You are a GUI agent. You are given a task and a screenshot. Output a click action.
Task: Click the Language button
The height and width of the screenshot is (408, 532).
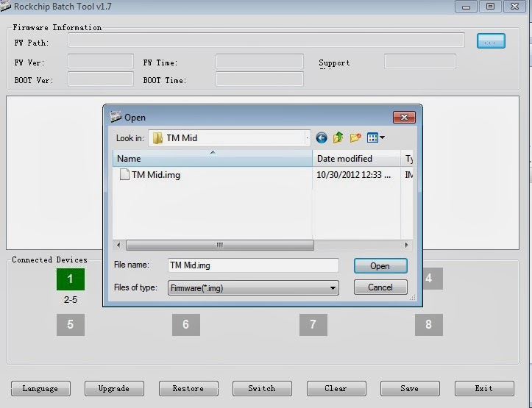40,388
